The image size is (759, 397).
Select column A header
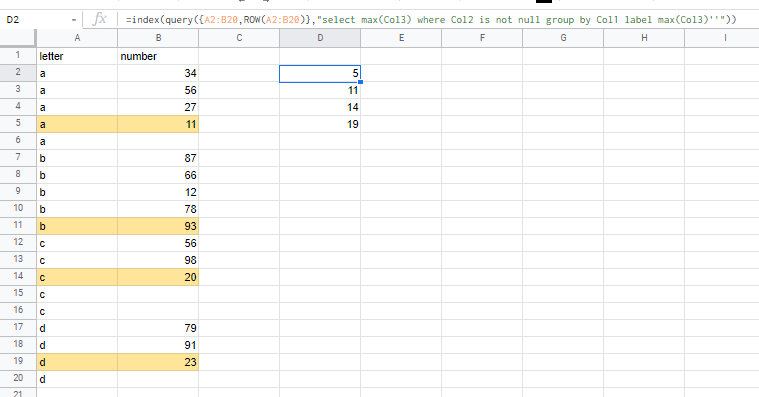[x=77, y=38]
